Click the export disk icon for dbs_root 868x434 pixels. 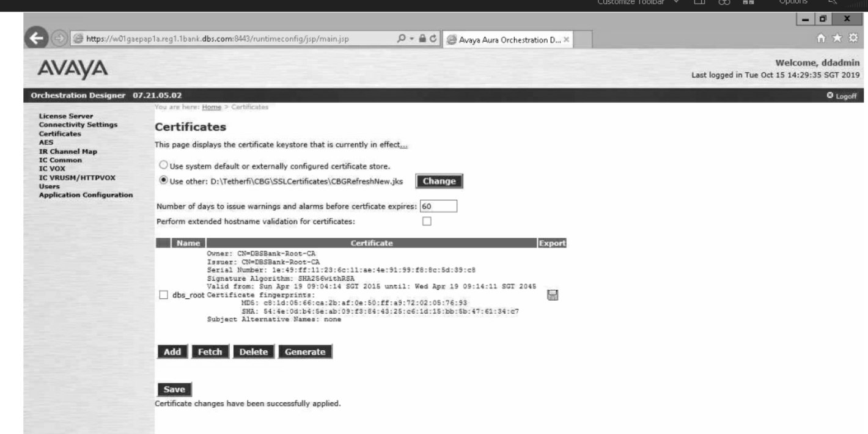coord(553,295)
